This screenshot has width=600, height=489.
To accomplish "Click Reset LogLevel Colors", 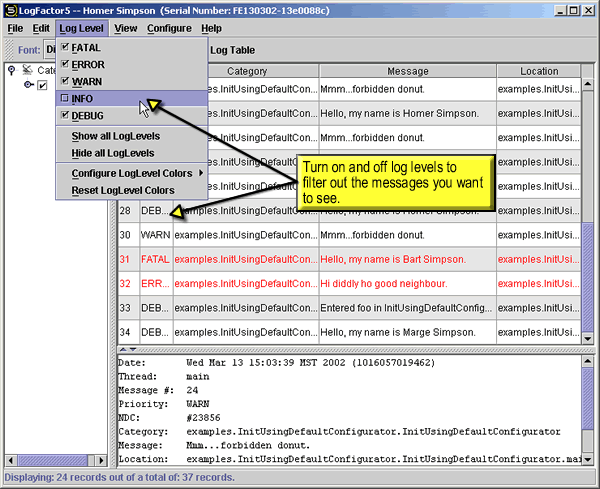I will tap(123, 190).
